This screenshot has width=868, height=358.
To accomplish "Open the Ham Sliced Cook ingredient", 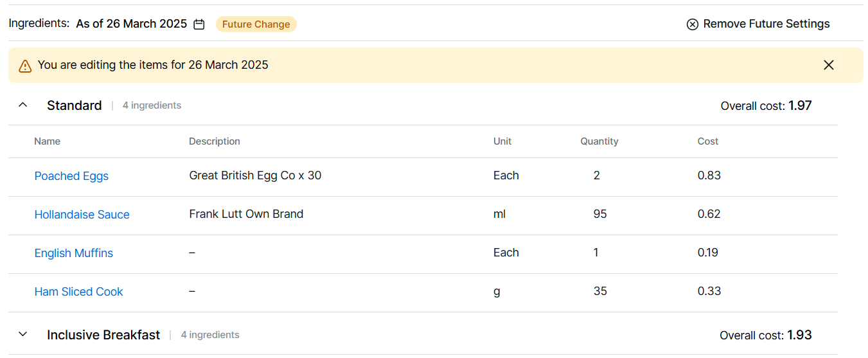I will [x=78, y=292].
